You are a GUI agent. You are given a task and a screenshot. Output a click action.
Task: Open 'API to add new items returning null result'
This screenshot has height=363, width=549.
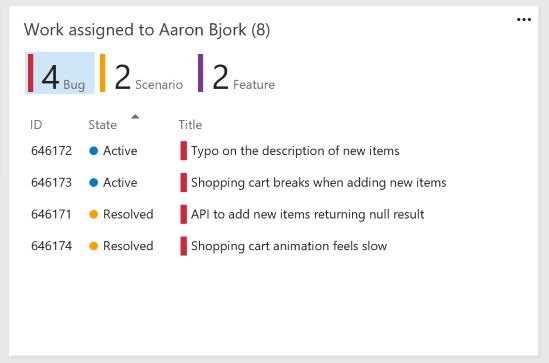pos(307,214)
